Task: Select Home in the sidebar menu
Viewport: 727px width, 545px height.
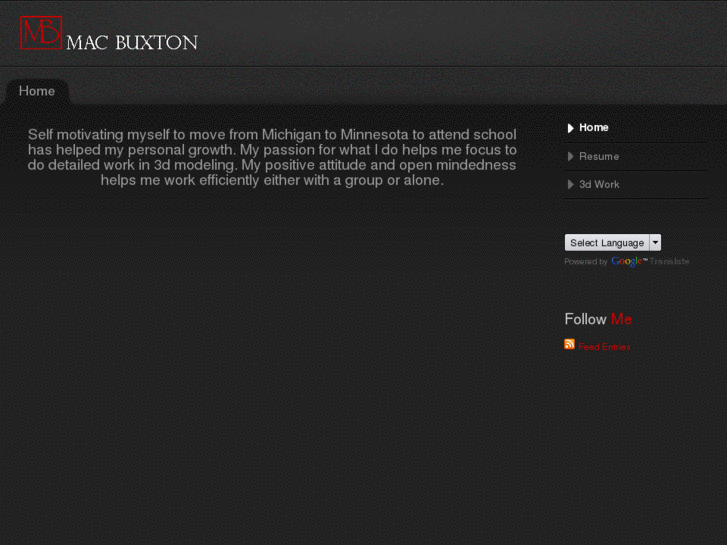Action: pos(593,128)
